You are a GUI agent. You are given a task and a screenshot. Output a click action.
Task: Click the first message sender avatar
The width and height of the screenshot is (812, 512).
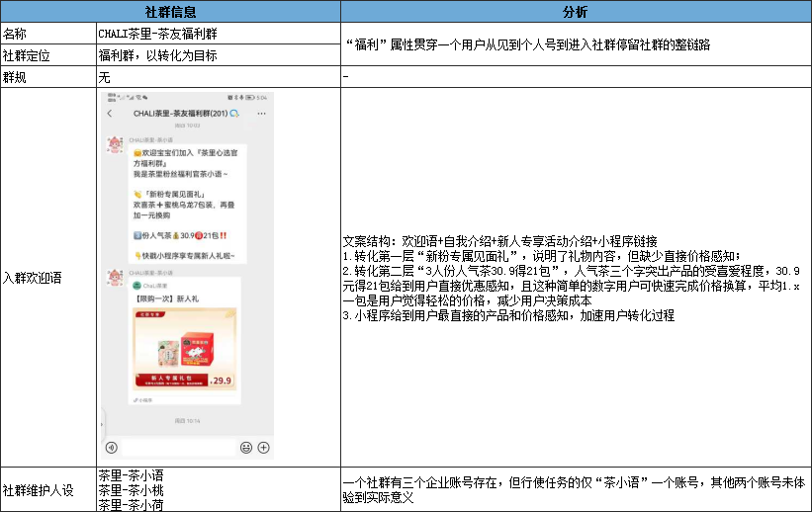(x=114, y=145)
